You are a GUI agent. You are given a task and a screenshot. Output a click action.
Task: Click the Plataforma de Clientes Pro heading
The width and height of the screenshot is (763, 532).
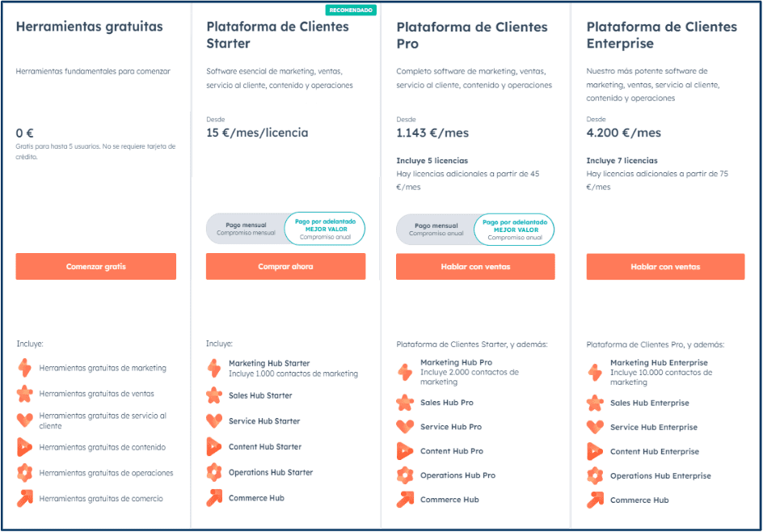(x=471, y=35)
